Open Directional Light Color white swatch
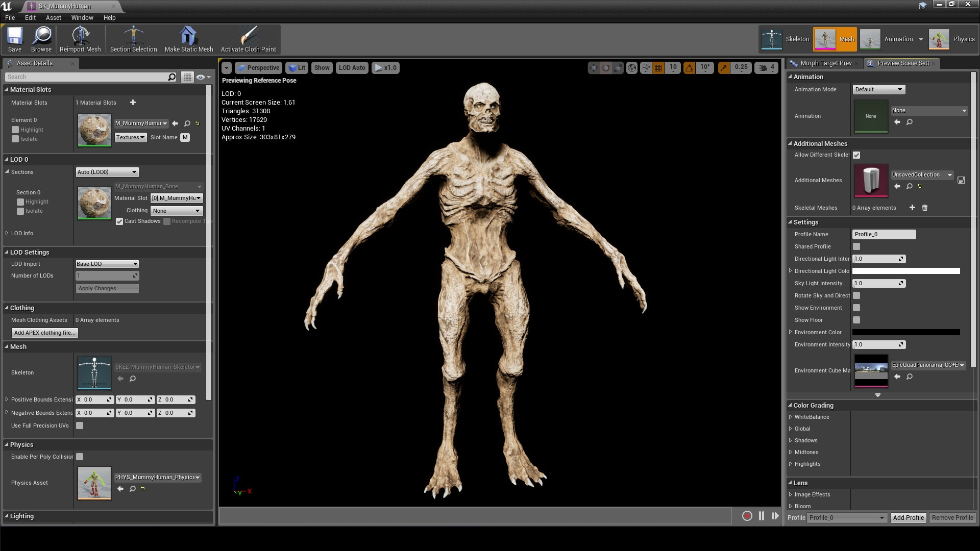This screenshot has height=551, width=980. (x=906, y=271)
